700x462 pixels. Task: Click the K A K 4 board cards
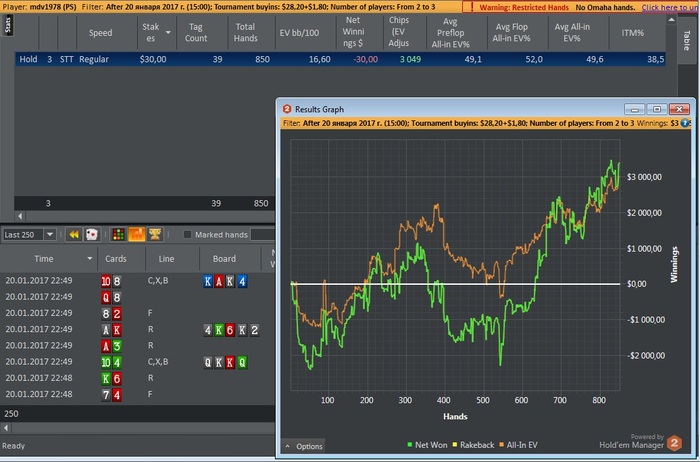[x=225, y=281]
